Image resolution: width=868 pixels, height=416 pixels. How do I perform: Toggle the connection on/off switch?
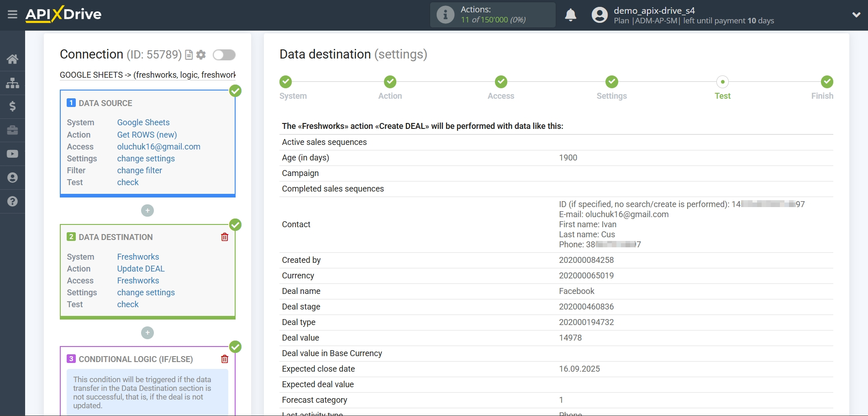pyautogui.click(x=224, y=55)
